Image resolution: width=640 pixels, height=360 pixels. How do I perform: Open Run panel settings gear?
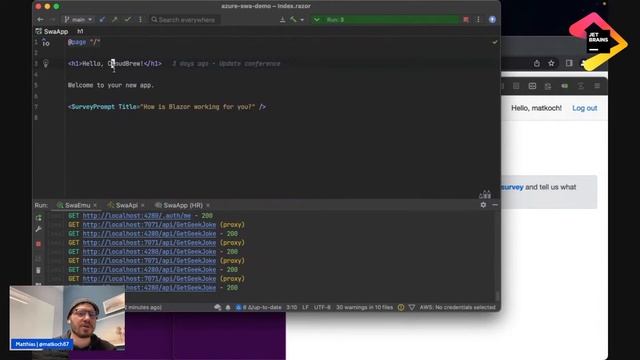tap(483, 205)
